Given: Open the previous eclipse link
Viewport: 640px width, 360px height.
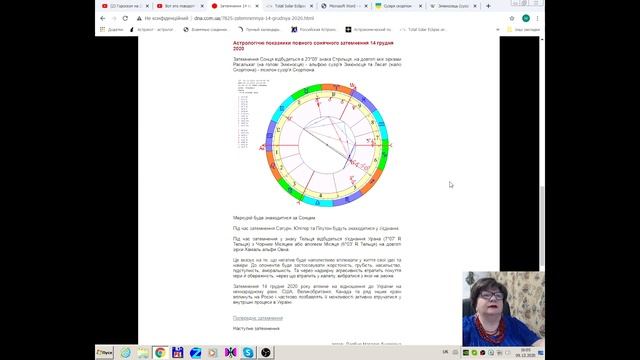Looking at the screenshot, I should (258, 318).
